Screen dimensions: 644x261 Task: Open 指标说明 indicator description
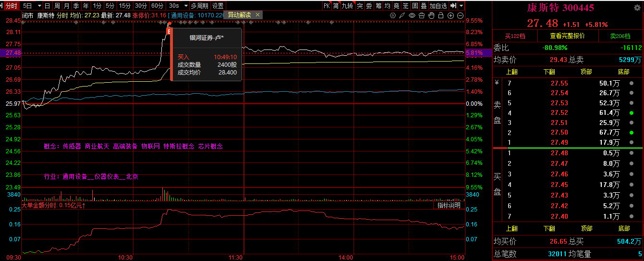point(449,205)
